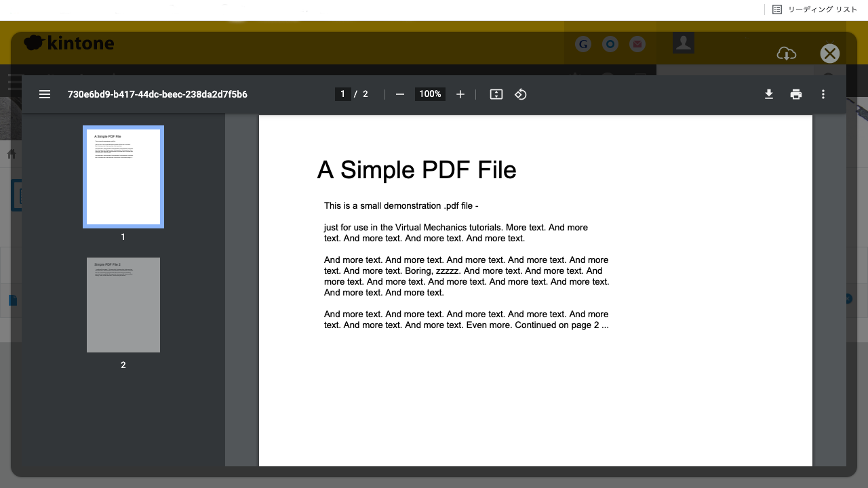This screenshot has width=868, height=488.
Task: Click the PDF file name title
Action: 157,94
